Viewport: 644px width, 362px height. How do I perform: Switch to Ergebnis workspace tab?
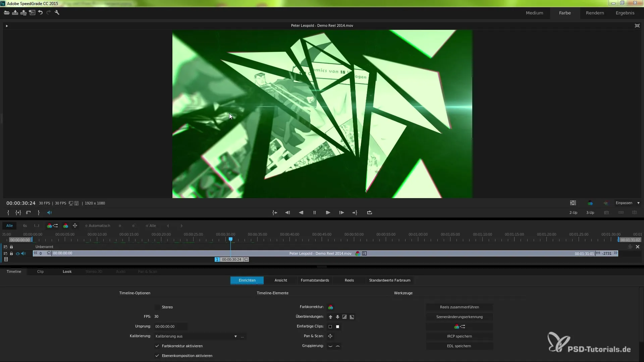pyautogui.click(x=625, y=13)
